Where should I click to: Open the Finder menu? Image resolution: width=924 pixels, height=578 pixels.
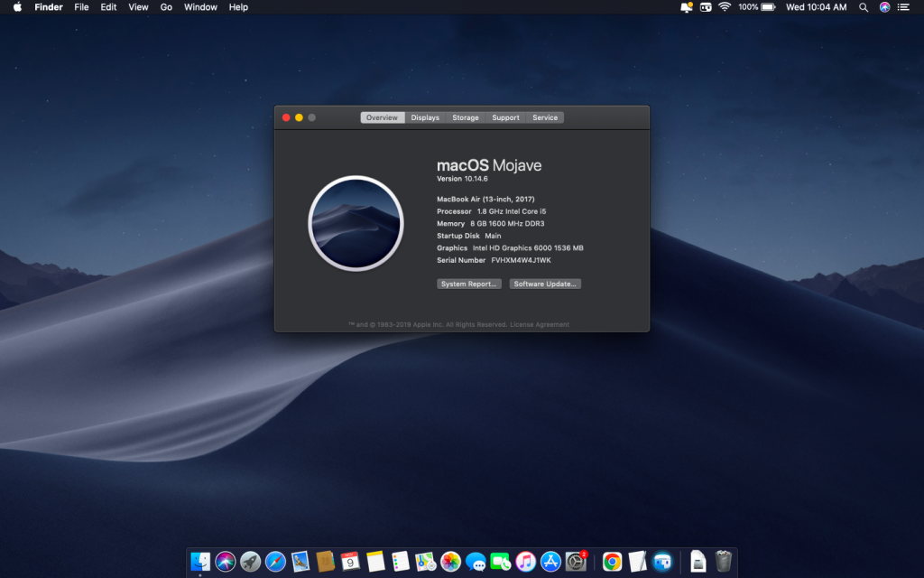(49, 7)
